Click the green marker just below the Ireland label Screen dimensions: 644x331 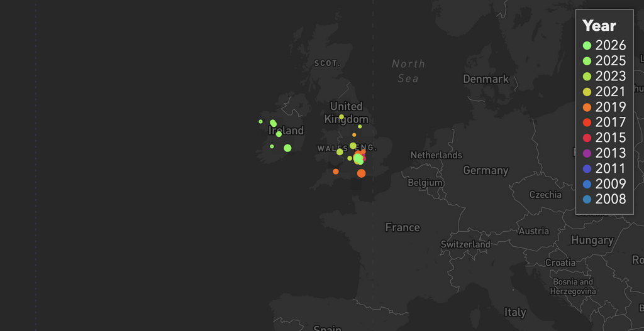point(279,134)
